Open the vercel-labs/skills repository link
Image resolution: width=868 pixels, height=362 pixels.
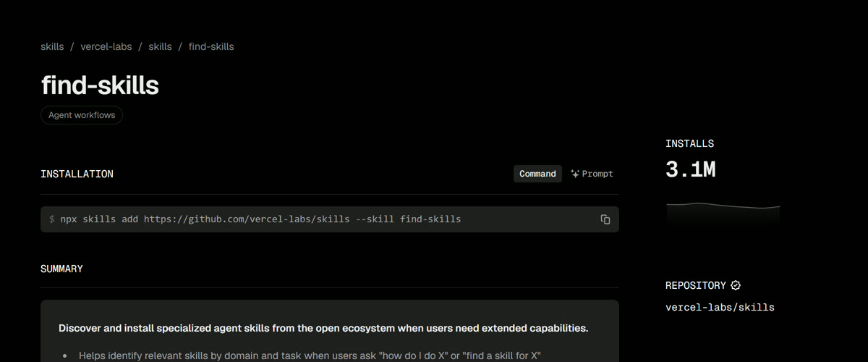[x=720, y=307]
